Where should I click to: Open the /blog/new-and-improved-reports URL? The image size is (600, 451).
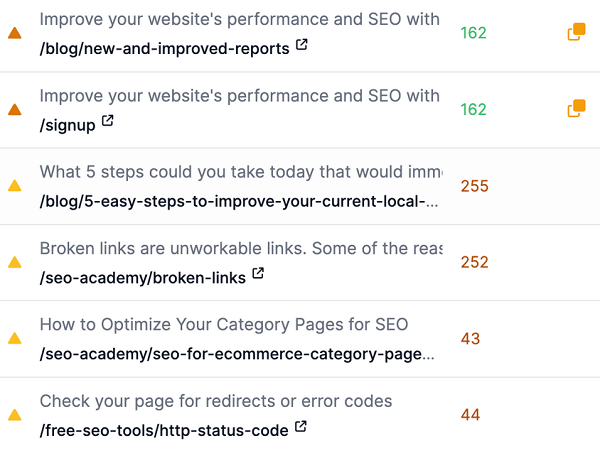(x=165, y=49)
